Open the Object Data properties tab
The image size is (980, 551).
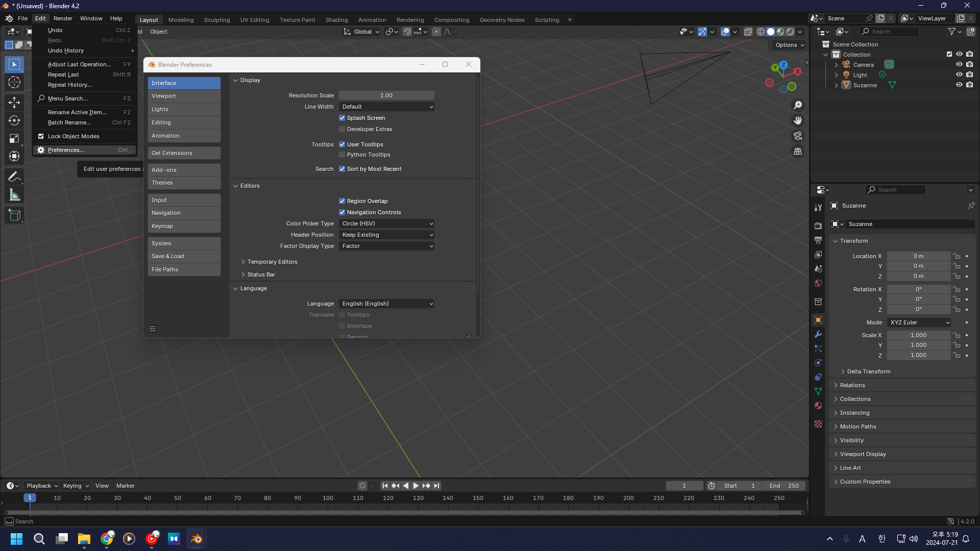coord(818,391)
